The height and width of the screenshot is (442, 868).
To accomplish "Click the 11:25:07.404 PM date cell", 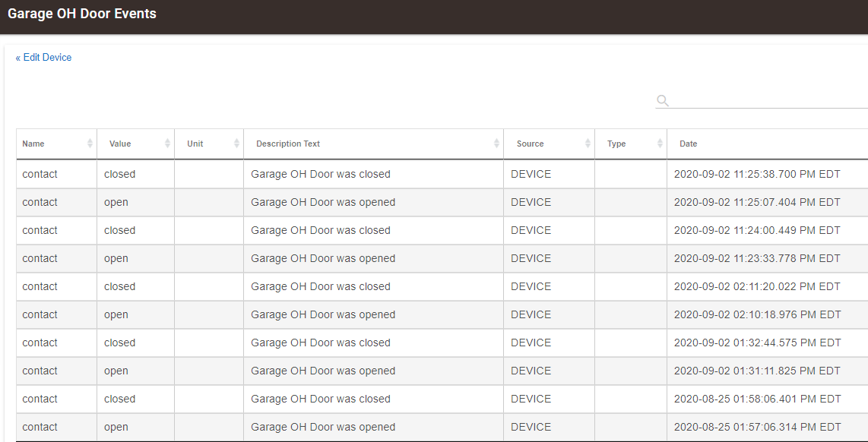I will pos(757,202).
